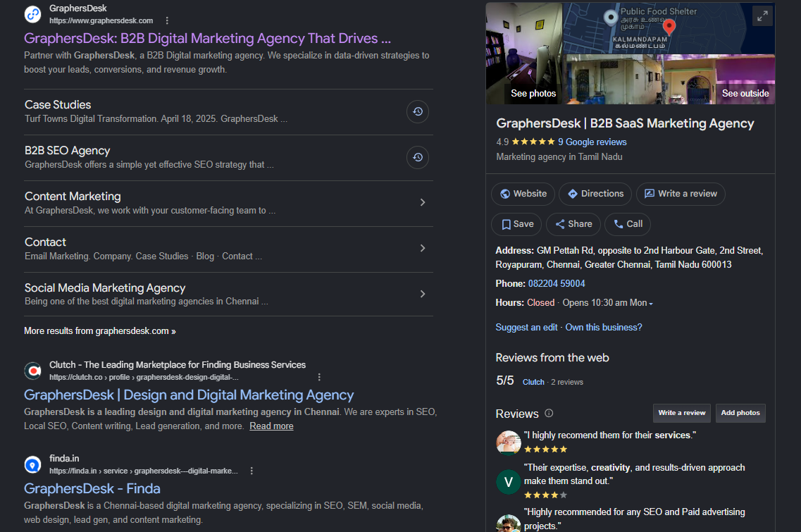Open review "I highly recomend them" text
Viewport: 801px width, 532px height.
610,435
